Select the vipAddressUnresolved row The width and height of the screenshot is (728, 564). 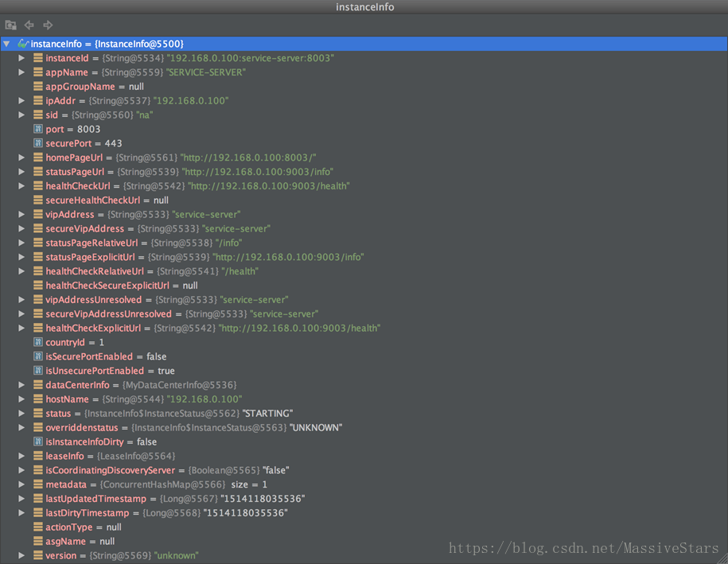click(x=364, y=300)
